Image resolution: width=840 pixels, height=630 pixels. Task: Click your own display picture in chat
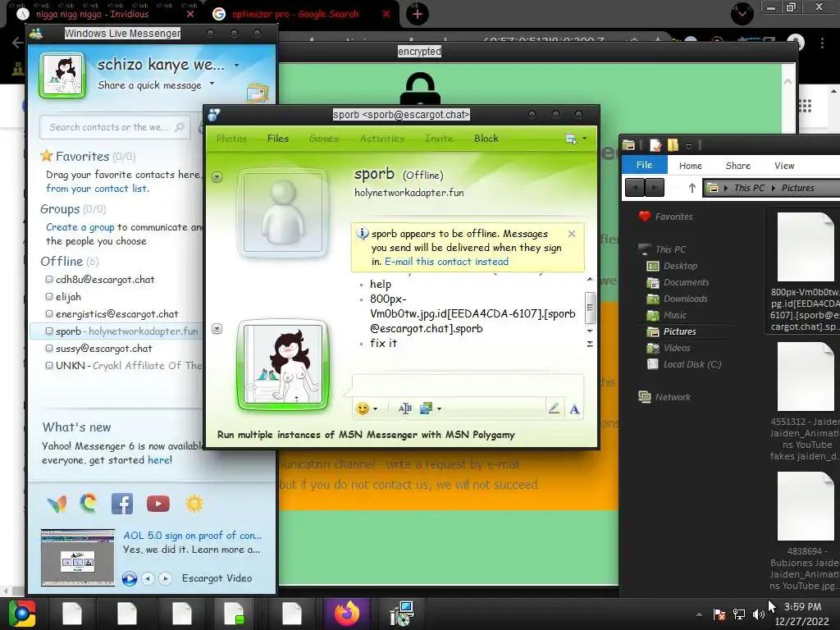point(283,365)
